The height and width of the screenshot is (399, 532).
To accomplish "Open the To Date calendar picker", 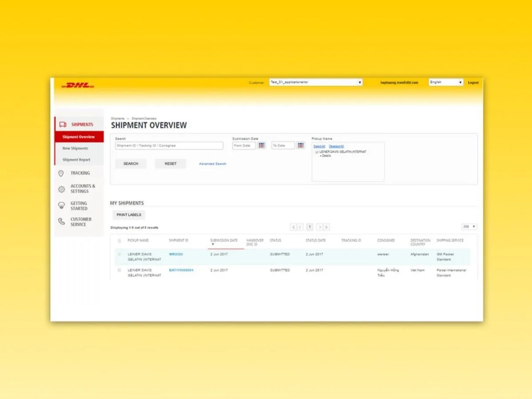I will 300,145.
